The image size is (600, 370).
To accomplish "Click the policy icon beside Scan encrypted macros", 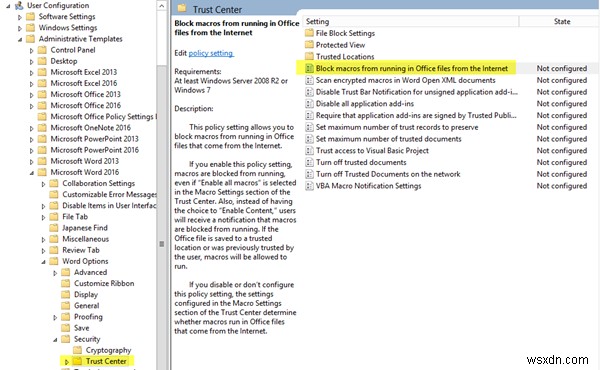I will pyautogui.click(x=309, y=80).
